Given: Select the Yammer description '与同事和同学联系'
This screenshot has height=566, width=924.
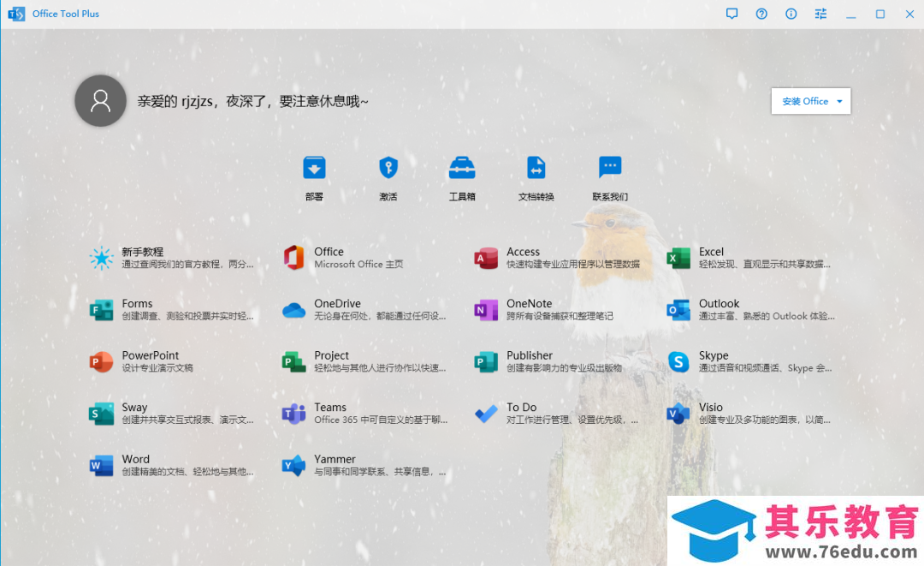Looking at the screenshot, I should [349, 473].
